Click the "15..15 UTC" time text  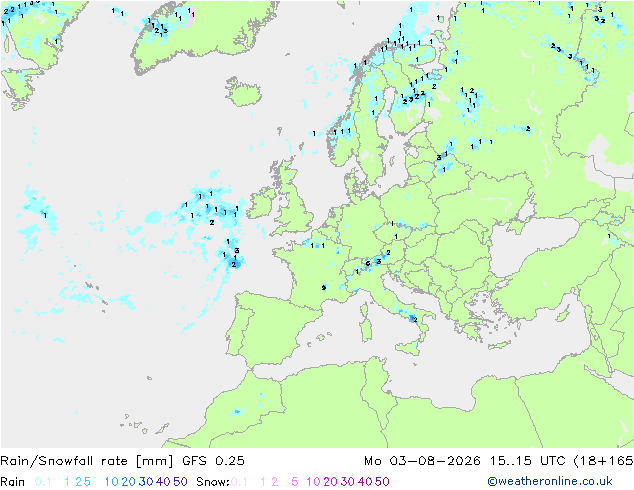point(528,461)
